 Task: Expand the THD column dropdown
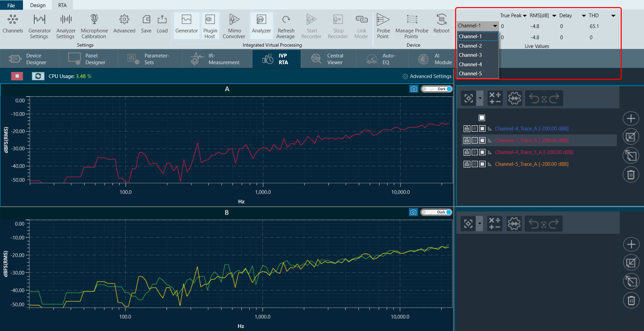pos(613,16)
